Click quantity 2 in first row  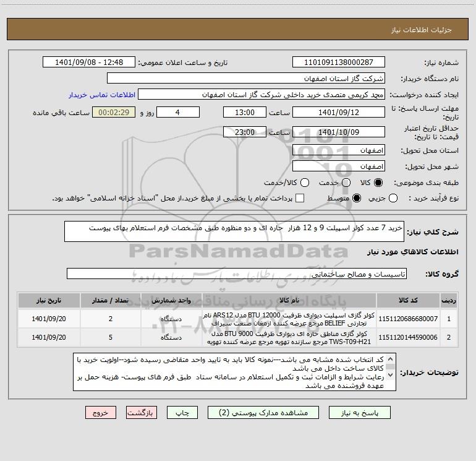pyautogui.click(x=111, y=319)
